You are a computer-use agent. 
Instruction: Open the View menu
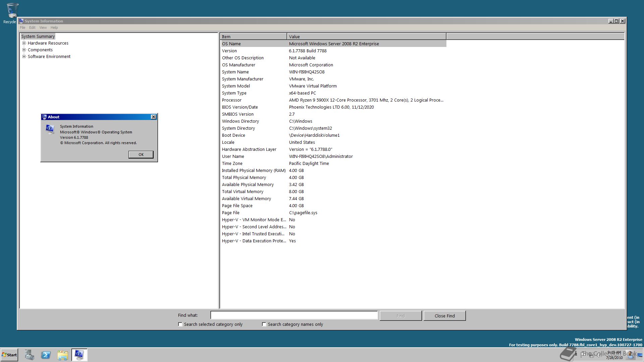[43, 27]
